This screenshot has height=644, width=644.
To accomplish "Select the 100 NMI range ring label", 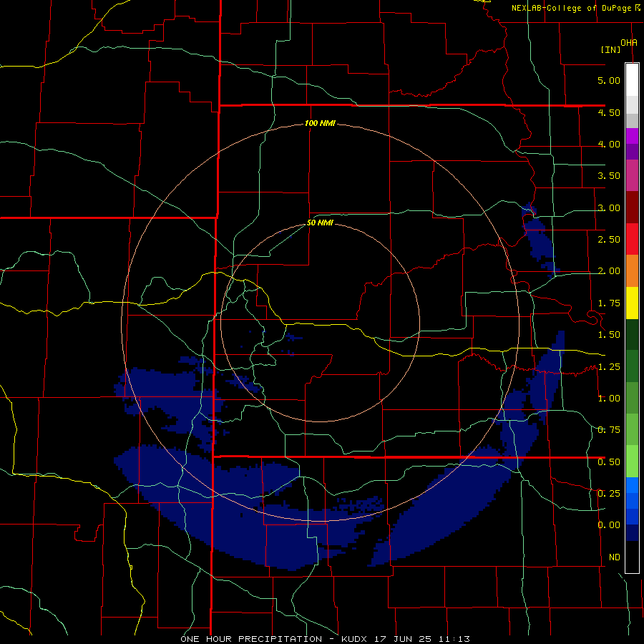I will coord(320,123).
